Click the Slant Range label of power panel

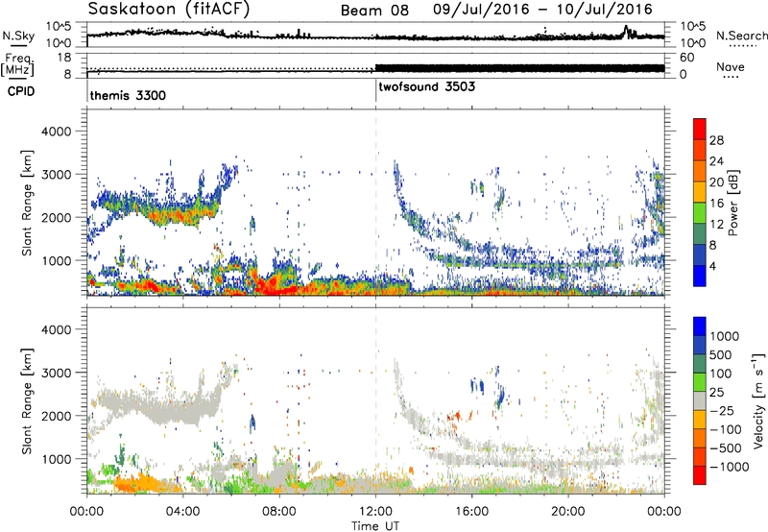click(x=27, y=203)
